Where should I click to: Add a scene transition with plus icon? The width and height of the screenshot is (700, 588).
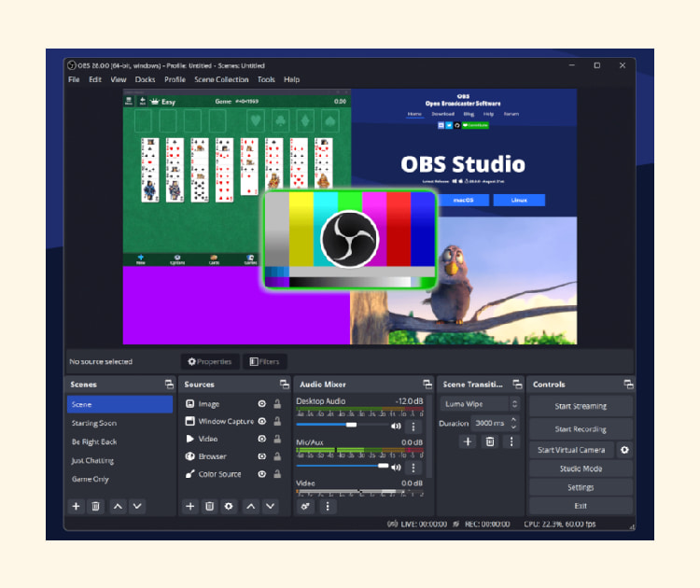(x=468, y=442)
